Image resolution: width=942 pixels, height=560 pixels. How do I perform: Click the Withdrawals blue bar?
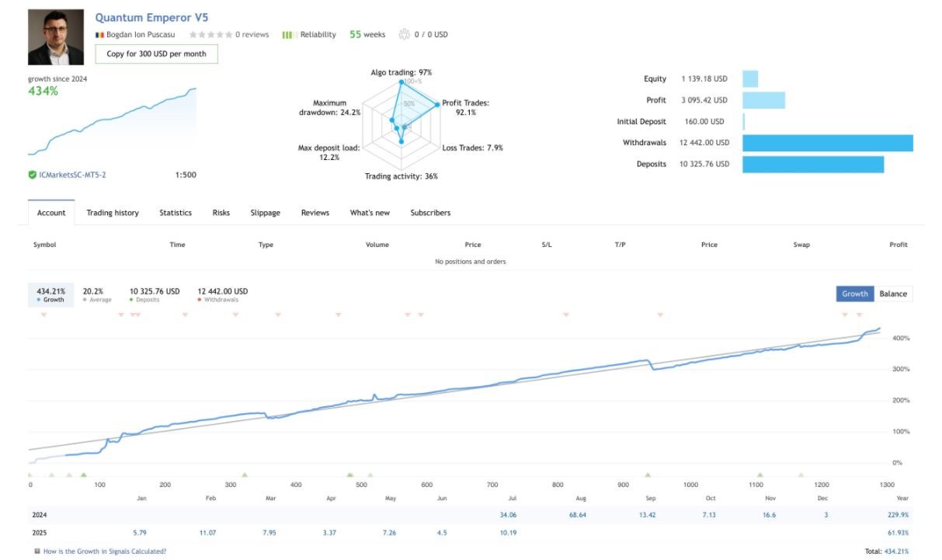[828, 143]
